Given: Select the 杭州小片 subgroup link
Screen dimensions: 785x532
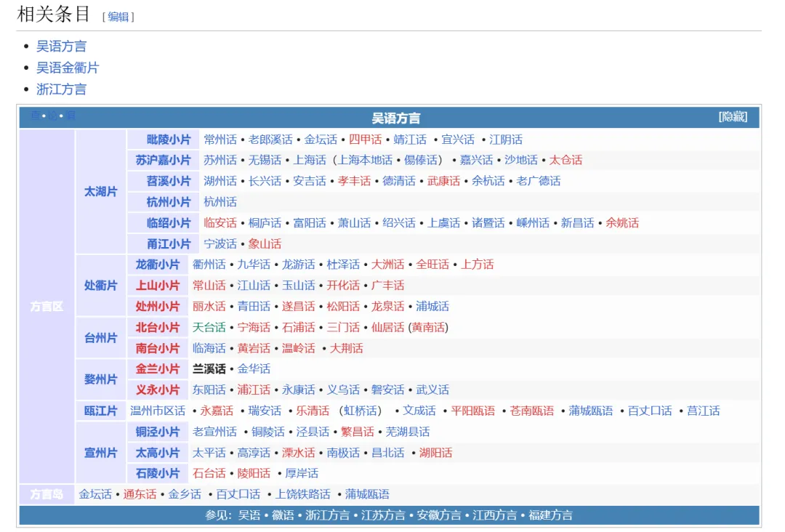Looking at the screenshot, I should (x=169, y=202).
